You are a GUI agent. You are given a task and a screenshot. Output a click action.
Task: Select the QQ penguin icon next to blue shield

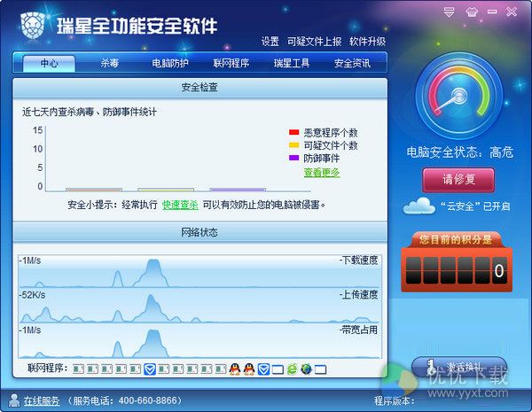pos(248,369)
